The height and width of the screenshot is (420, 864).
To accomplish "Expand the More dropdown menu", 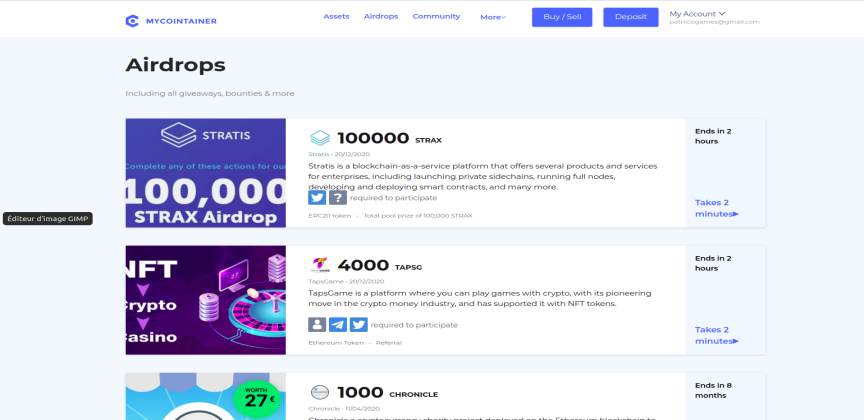I will pyautogui.click(x=493, y=17).
